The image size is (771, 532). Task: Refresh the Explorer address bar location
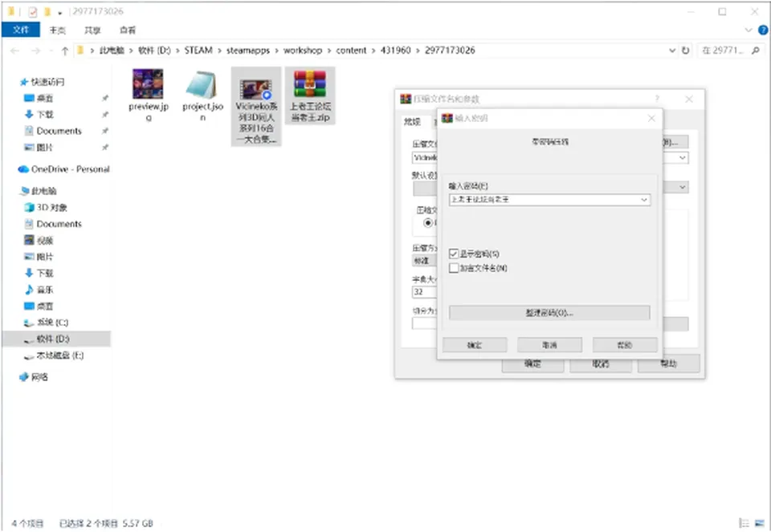pos(685,50)
